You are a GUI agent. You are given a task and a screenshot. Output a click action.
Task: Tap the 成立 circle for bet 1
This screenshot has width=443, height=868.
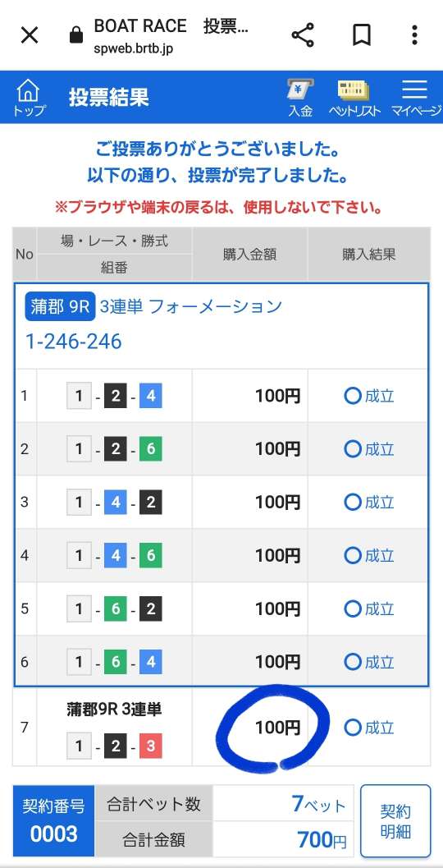[x=352, y=396]
